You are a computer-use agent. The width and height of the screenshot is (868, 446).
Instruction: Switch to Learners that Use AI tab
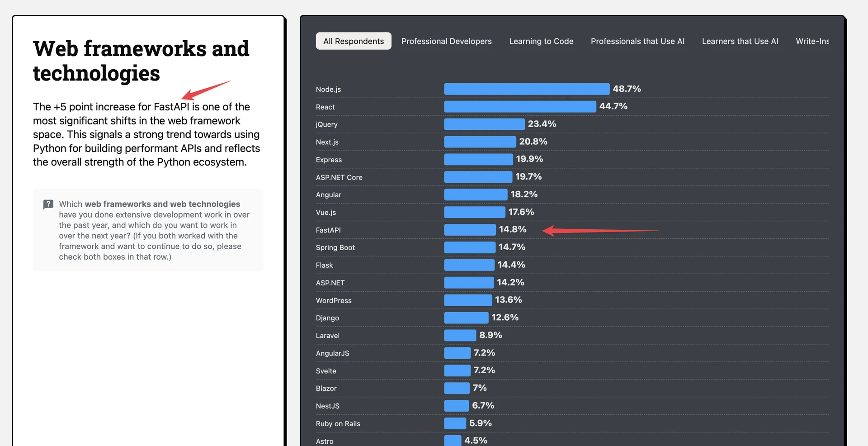click(x=740, y=41)
